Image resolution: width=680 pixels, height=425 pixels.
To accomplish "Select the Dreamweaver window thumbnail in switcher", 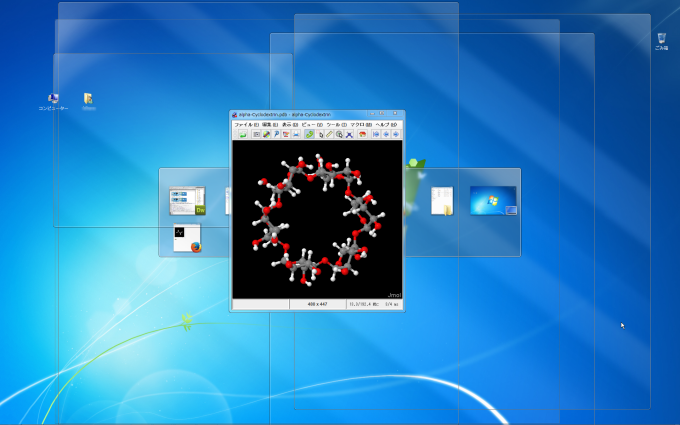I will click(x=187, y=200).
